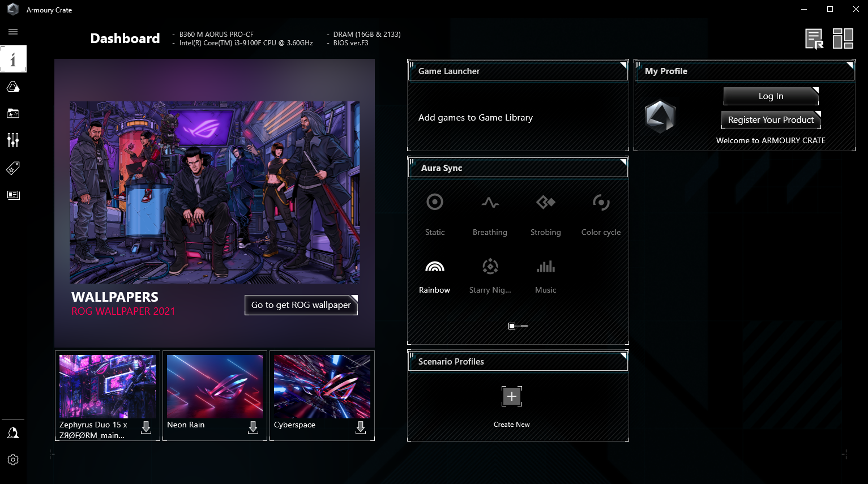This screenshot has width=868, height=484.
Task: Open Zephyrus Duo 15 wallpaper thumbnail
Action: (x=108, y=387)
